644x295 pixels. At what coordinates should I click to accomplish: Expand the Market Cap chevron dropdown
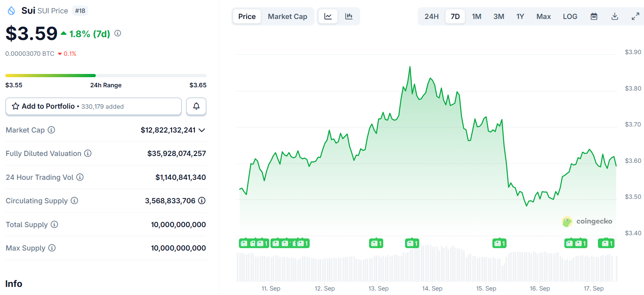202,130
